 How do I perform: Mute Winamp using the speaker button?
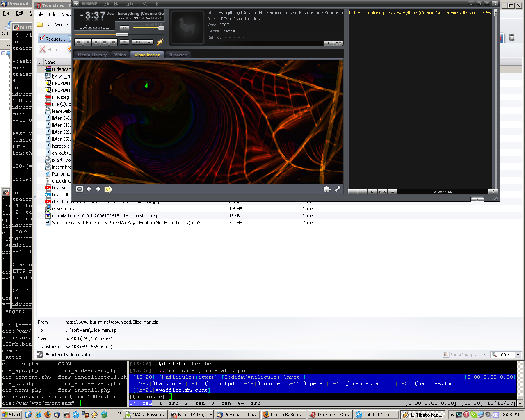(x=124, y=28)
